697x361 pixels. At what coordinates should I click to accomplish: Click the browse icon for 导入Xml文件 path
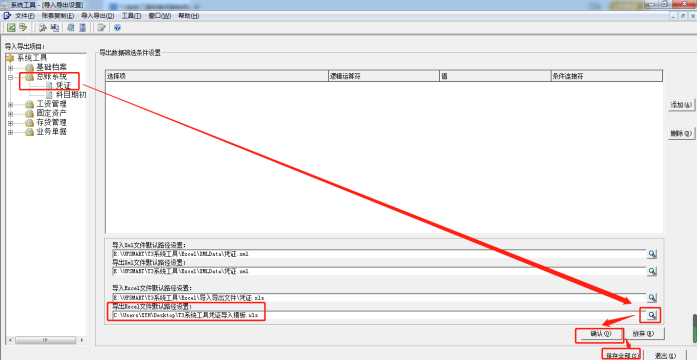652,254
